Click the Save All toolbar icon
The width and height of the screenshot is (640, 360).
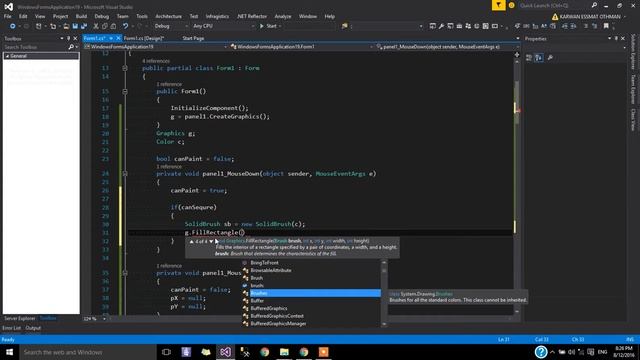click(x=84, y=26)
